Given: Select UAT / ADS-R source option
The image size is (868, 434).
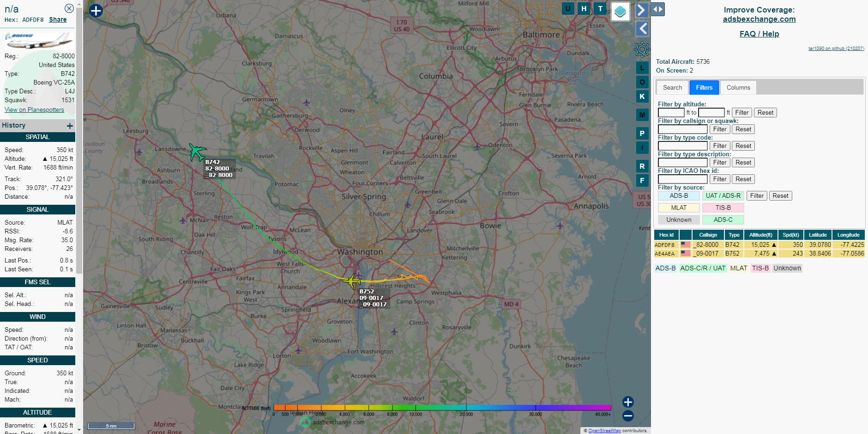Looking at the screenshot, I should (x=723, y=196).
